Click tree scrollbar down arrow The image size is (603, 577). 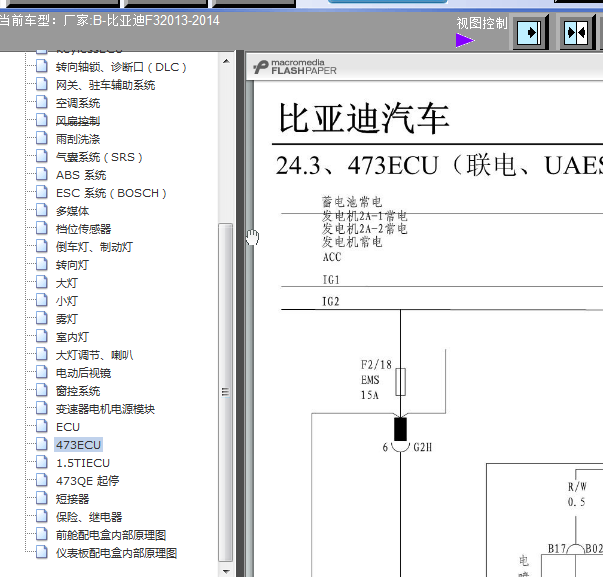pos(226,572)
